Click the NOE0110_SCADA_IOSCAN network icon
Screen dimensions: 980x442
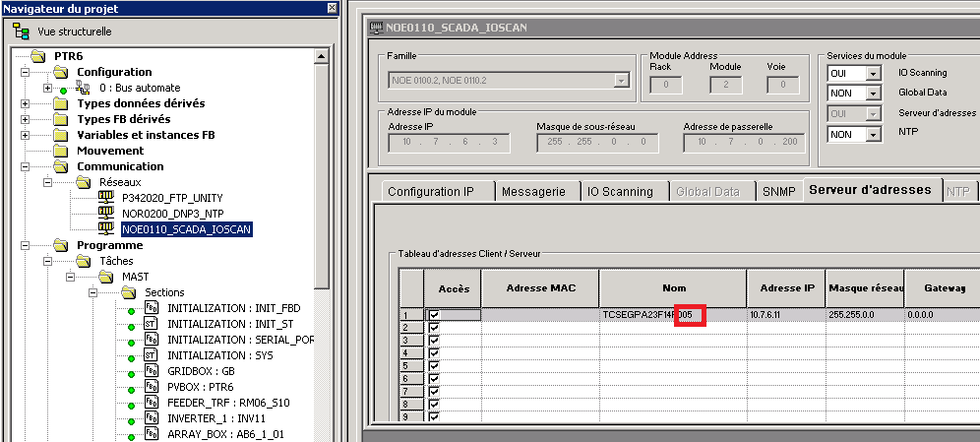pyautogui.click(x=106, y=229)
